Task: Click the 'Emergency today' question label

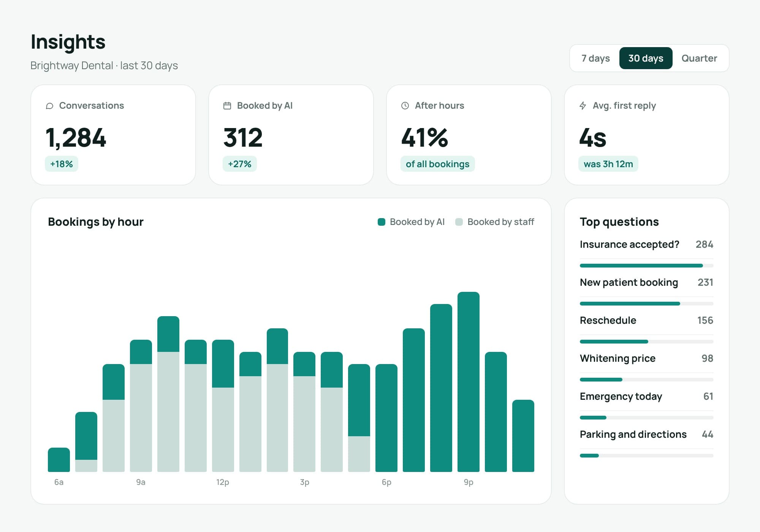Action: (x=621, y=396)
